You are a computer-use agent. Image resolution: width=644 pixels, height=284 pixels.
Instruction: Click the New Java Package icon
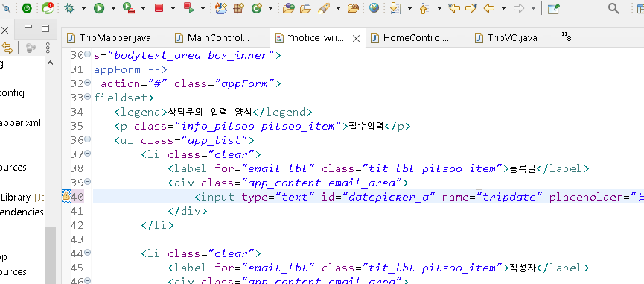(239, 7)
